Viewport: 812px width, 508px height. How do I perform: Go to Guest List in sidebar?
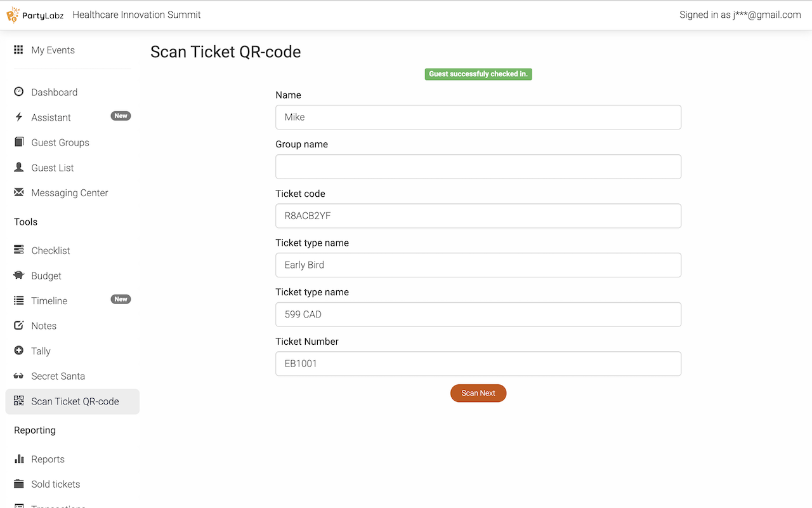[53, 168]
